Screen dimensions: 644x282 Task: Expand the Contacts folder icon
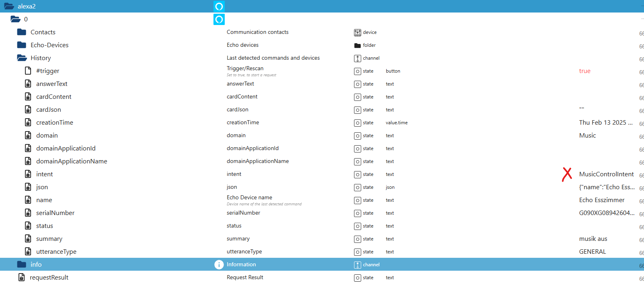pyautogui.click(x=22, y=32)
